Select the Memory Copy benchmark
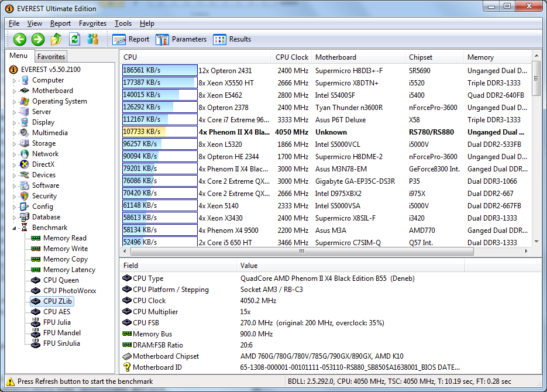 [x=66, y=259]
